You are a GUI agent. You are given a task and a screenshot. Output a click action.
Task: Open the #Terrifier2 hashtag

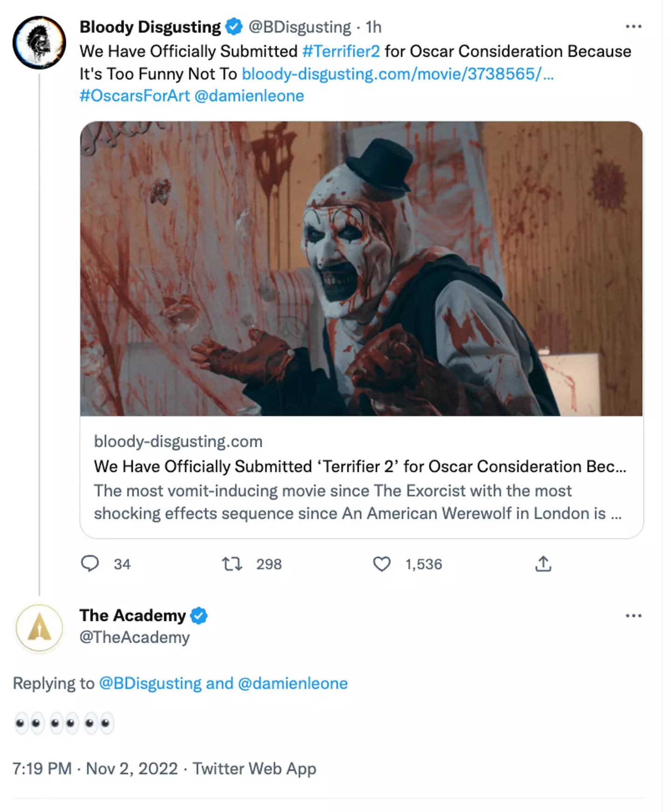[x=341, y=51]
